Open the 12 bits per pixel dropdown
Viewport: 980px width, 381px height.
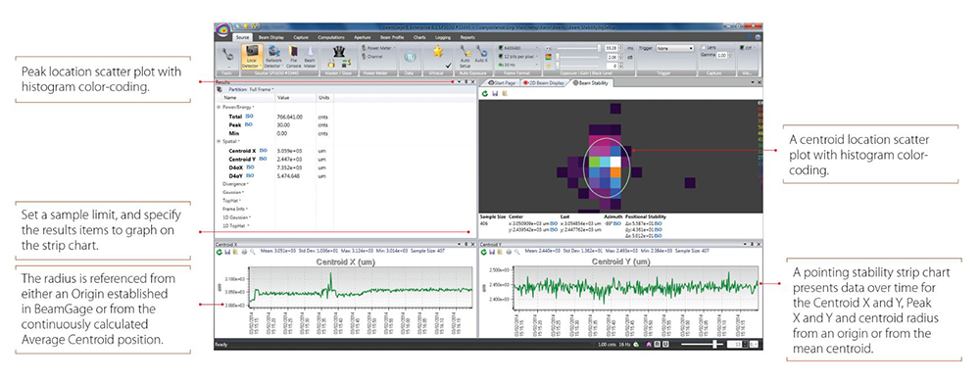click(x=517, y=56)
